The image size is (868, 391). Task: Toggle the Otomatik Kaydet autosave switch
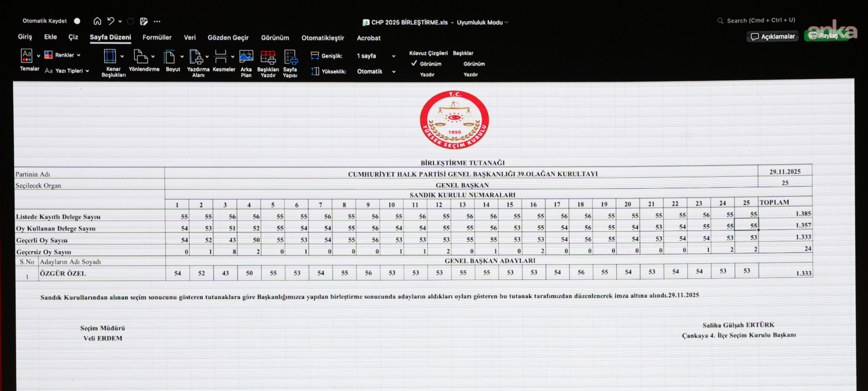(x=77, y=21)
